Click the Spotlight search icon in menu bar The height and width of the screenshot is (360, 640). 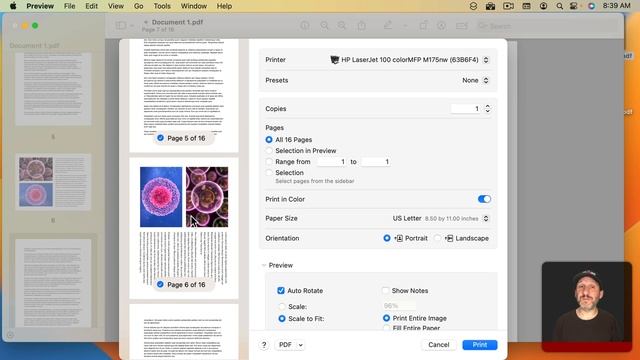(x=560, y=6)
